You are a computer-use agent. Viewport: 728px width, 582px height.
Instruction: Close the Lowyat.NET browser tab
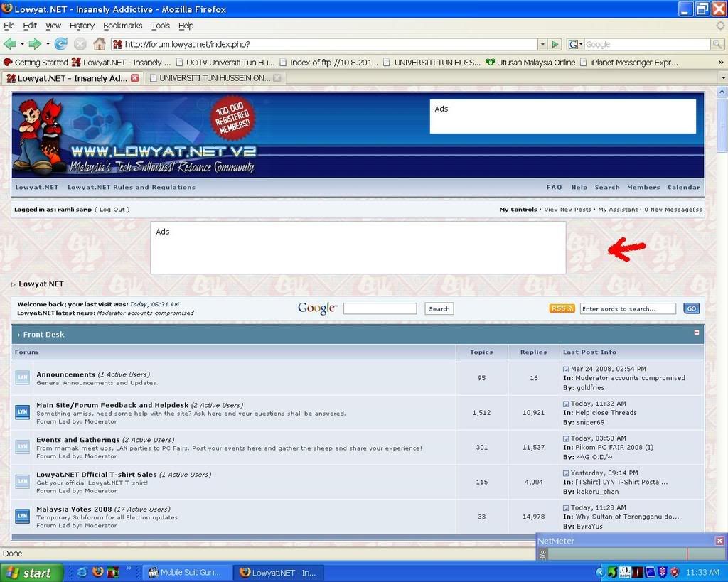click(x=135, y=78)
